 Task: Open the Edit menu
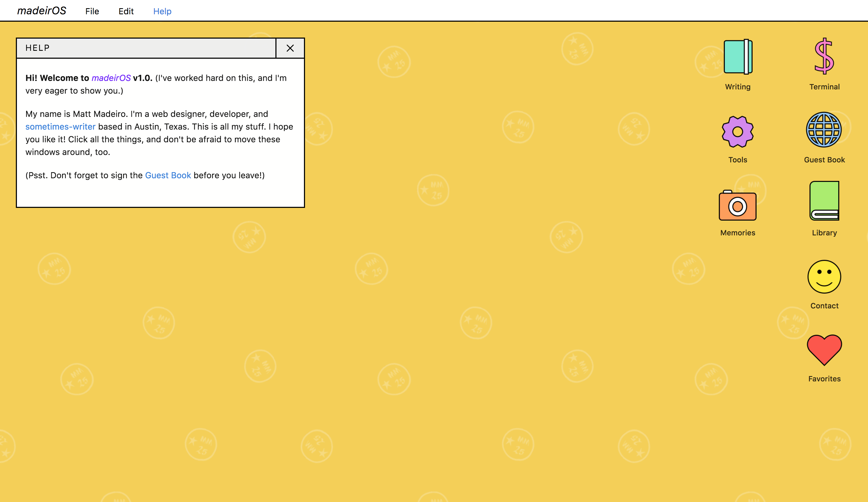coord(126,11)
